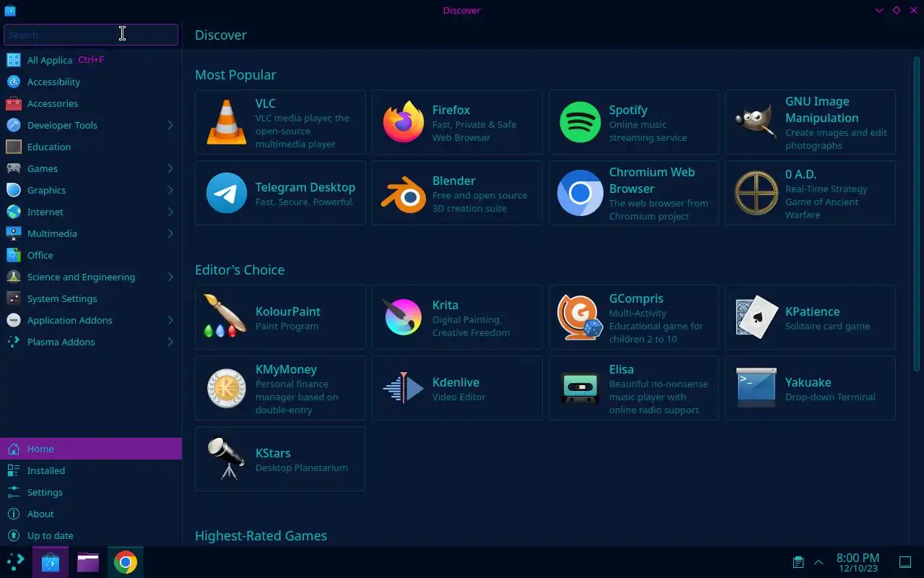
Task: Open Google Chrome from the taskbar
Action: pyautogui.click(x=126, y=562)
